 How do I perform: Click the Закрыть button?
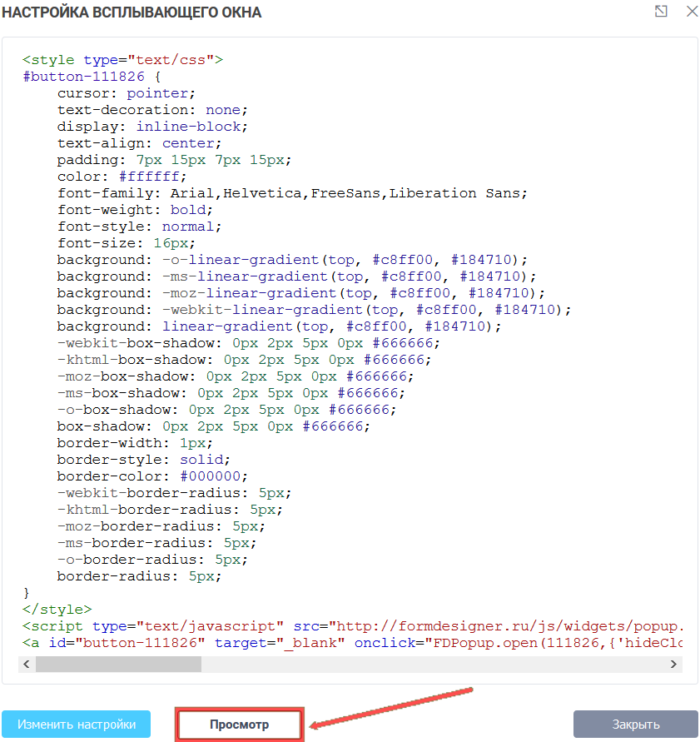point(635,725)
